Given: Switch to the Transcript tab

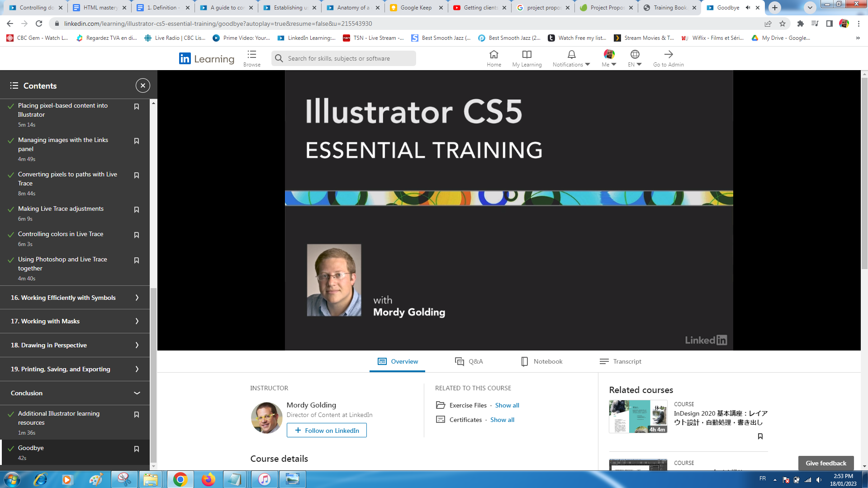Looking at the screenshot, I should coord(620,361).
